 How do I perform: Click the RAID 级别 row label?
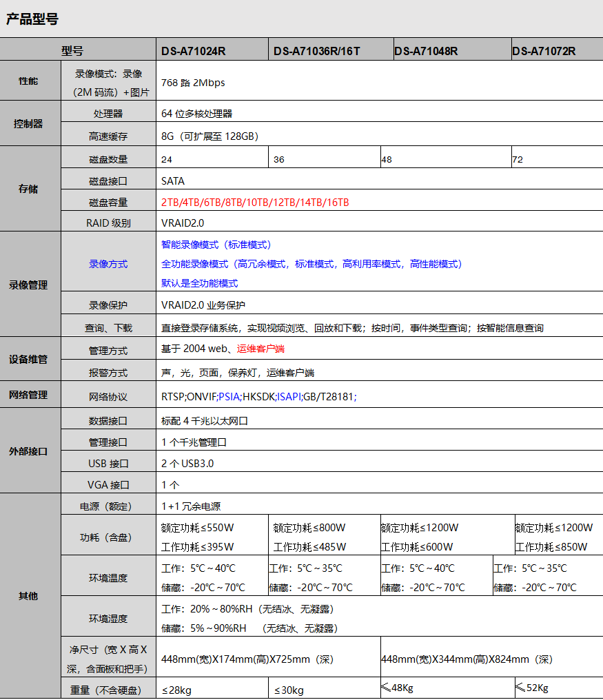click(x=108, y=223)
